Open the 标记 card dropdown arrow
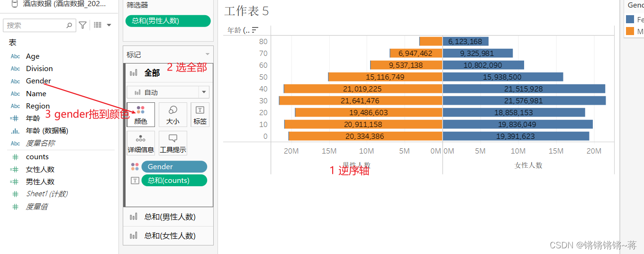 pyautogui.click(x=207, y=54)
